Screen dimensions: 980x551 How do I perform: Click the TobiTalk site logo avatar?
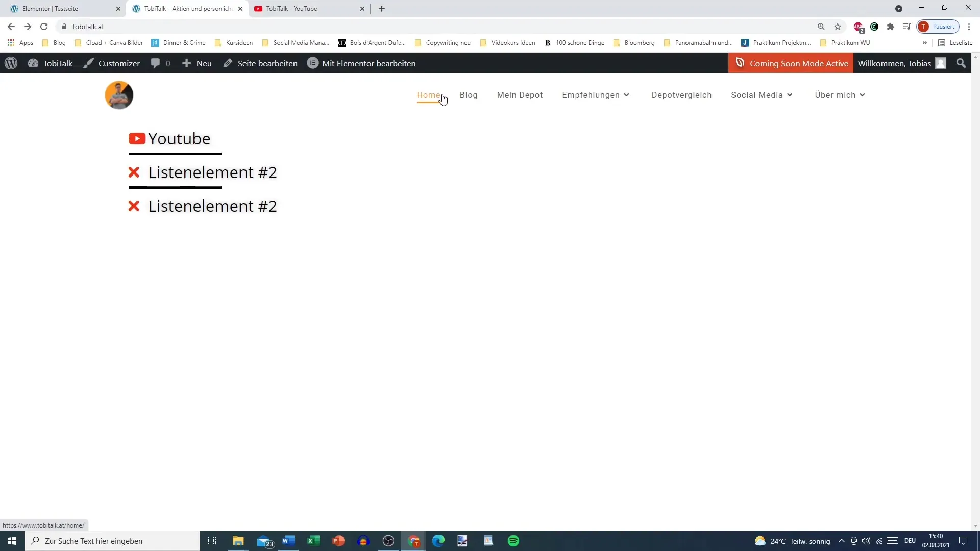click(119, 95)
